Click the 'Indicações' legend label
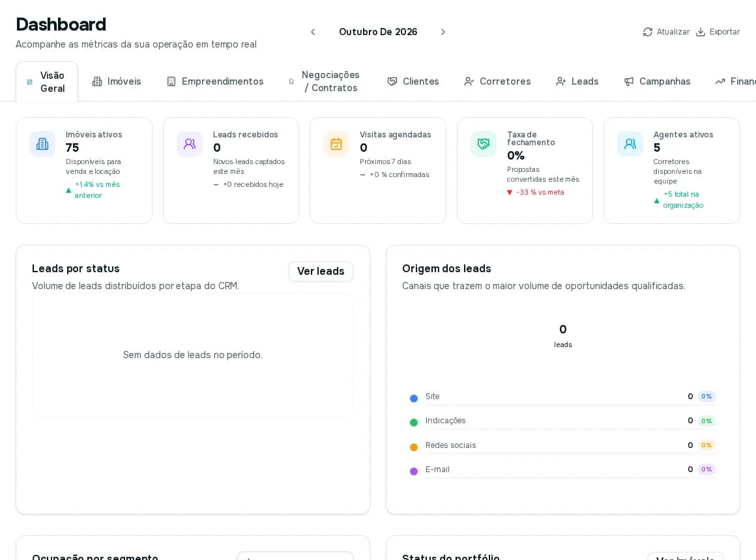This screenshot has height=560, width=756. [x=446, y=421]
